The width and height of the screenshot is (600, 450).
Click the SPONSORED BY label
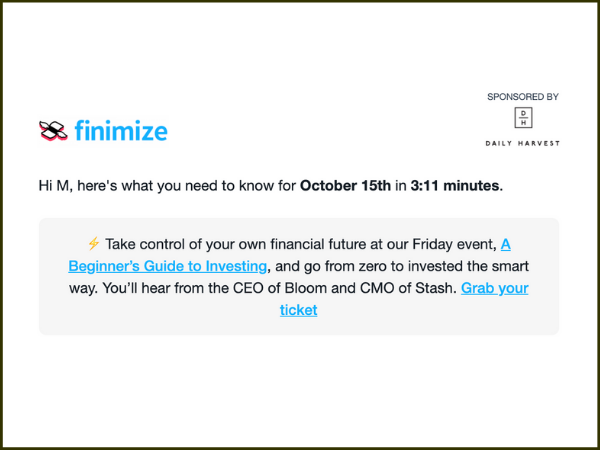coord(523,97)
